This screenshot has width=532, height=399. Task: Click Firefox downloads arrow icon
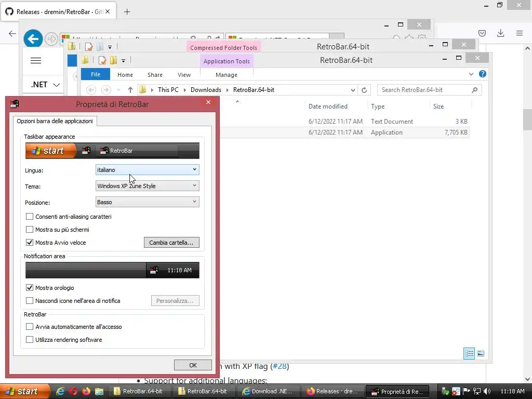click(x=500, y=33)
